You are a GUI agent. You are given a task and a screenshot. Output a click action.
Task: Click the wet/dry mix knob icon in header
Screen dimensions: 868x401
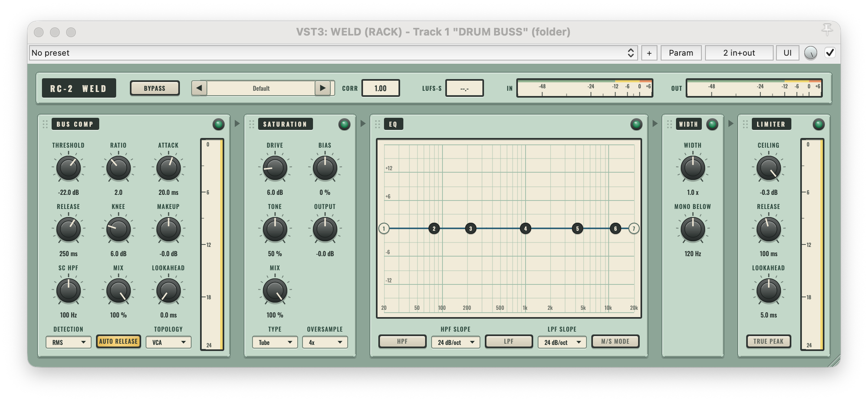[x=811, y=53]
